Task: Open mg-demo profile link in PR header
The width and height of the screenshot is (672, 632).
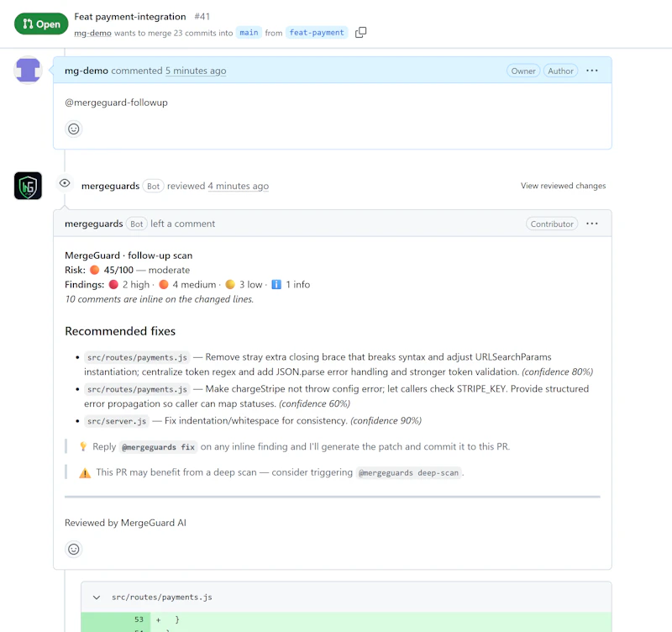Action: 92,33
